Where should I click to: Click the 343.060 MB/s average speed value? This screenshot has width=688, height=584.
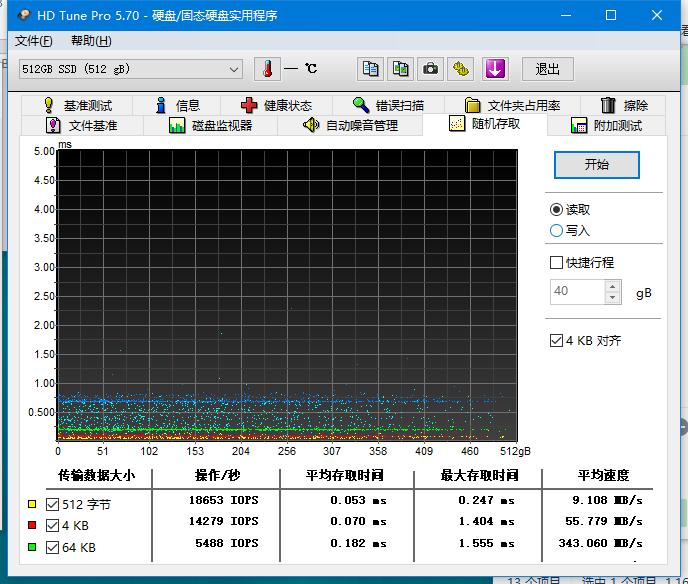[x=600, y=543]
